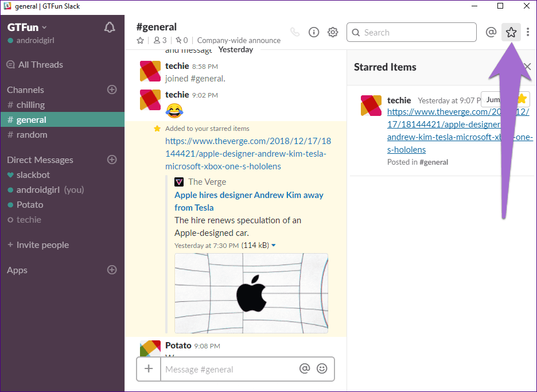Open theverge link in Starred Items
Screen dimensions: 537x392
click(x=460, y=130)
